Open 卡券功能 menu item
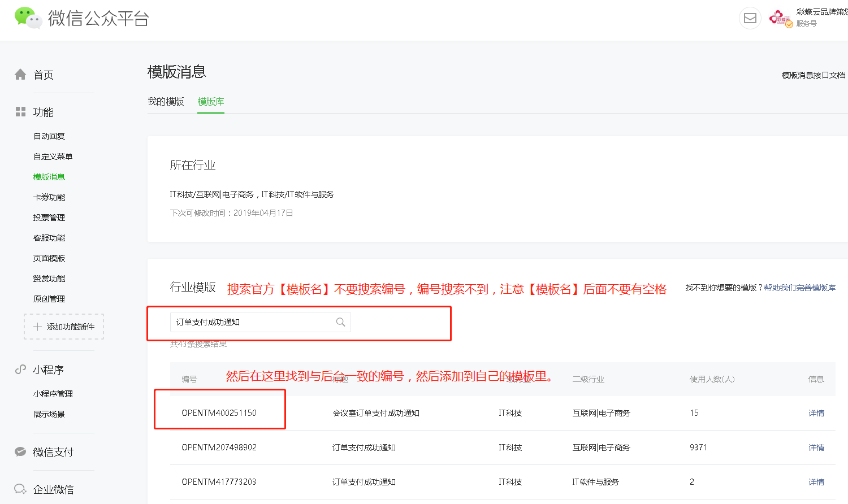 pyautogui.click(x=49, y=197)
